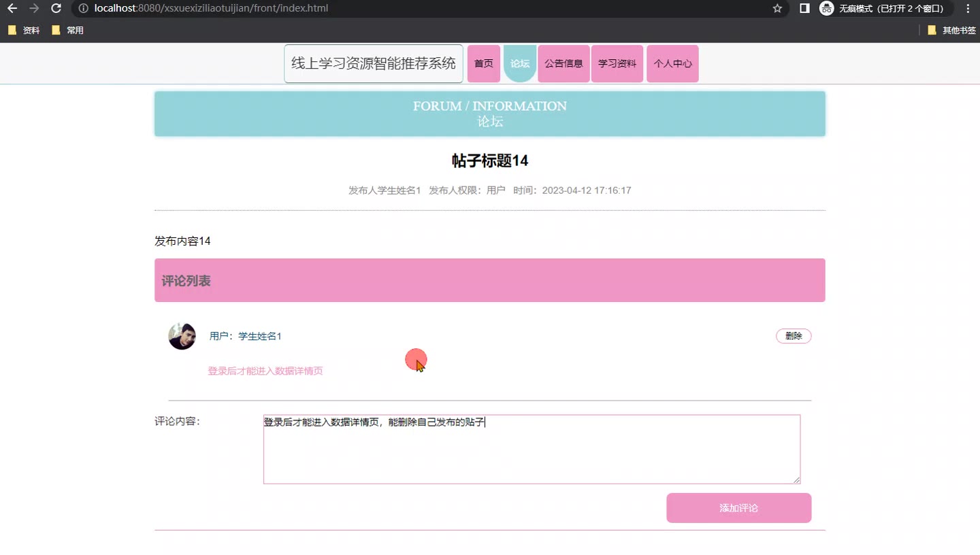Viewport: 980px width, 555px height.
Task: Open 个人中心 navigation tab
Action: tap(672, 64)
